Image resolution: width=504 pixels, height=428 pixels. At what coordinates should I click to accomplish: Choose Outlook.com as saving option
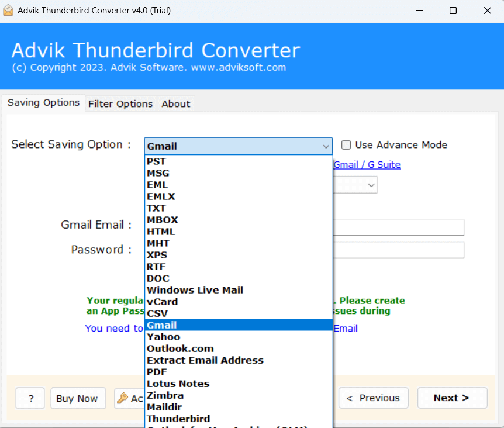pyautogui.click(x=239, y=348)
